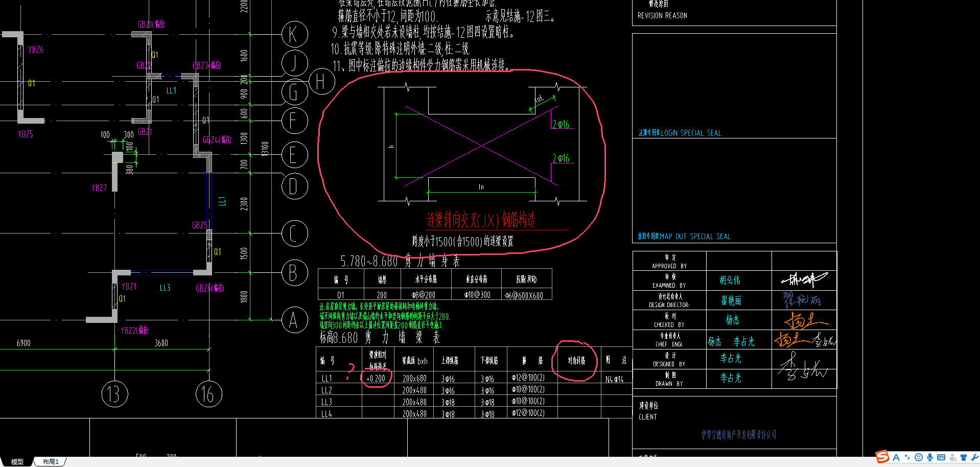Viewport: 980px width, 467px height.
Task: Open the 布局1 layout tab
Action: (x=50, y=461)
